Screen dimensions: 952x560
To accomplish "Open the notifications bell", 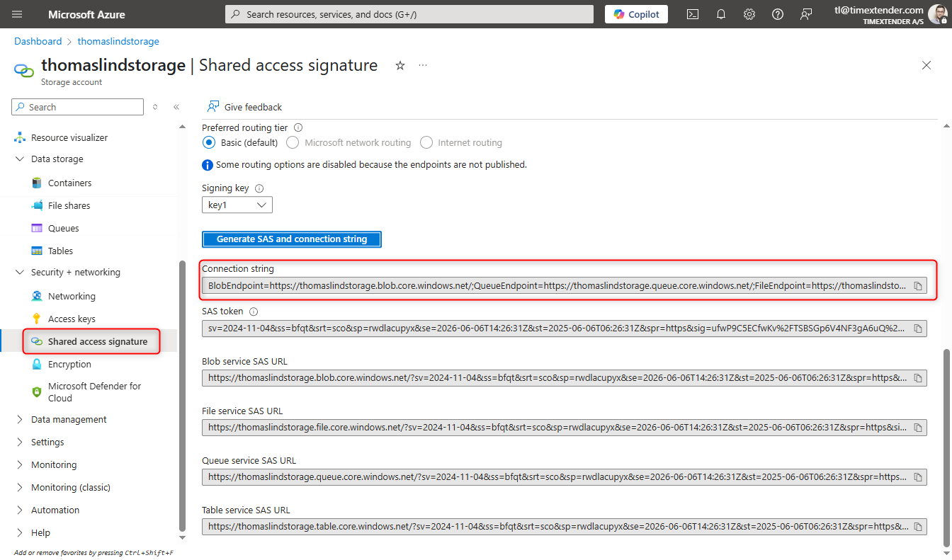I will [x=721, y=14].
